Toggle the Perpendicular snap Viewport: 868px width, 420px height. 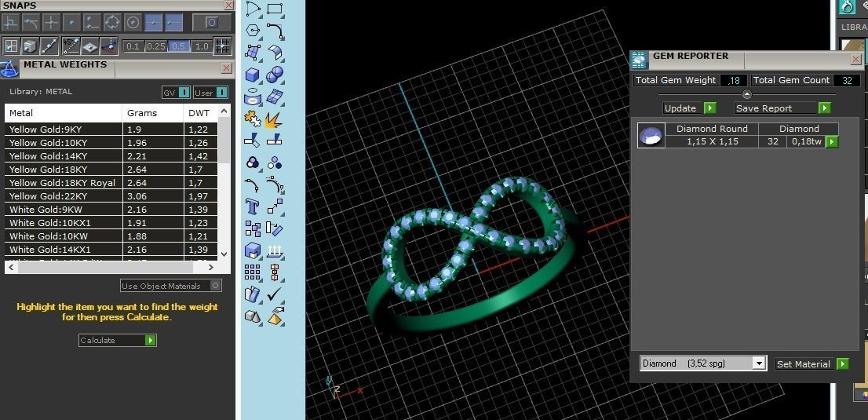[10, 22]
